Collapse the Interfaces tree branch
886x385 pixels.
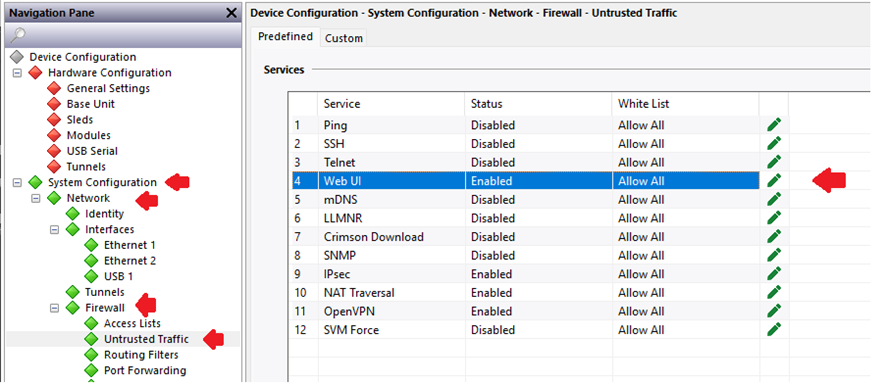point(55,230)
